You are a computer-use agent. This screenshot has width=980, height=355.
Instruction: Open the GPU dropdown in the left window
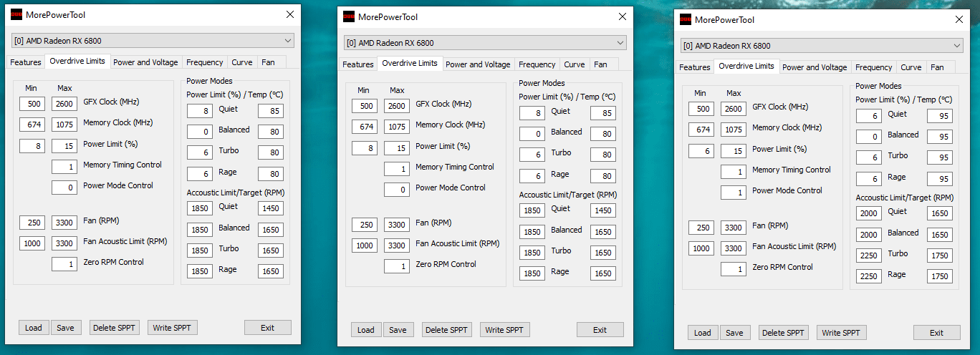tap(152, 40)
